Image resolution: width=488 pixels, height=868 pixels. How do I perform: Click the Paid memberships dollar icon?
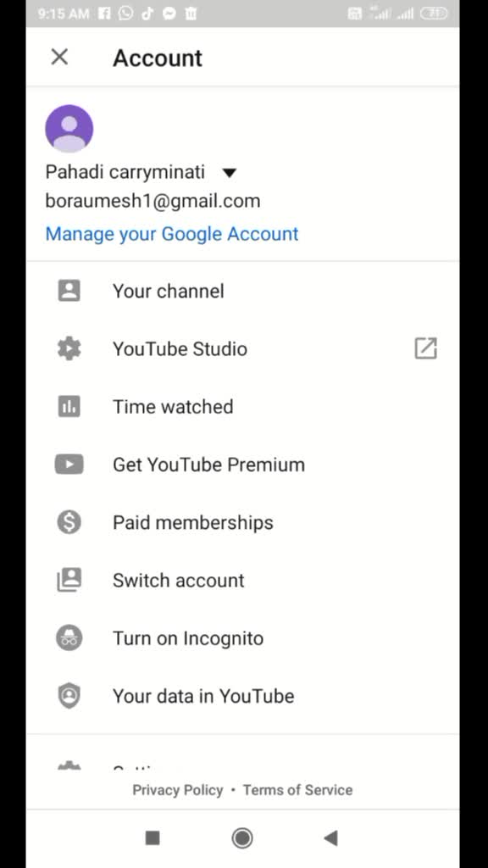tap(69, 522)
